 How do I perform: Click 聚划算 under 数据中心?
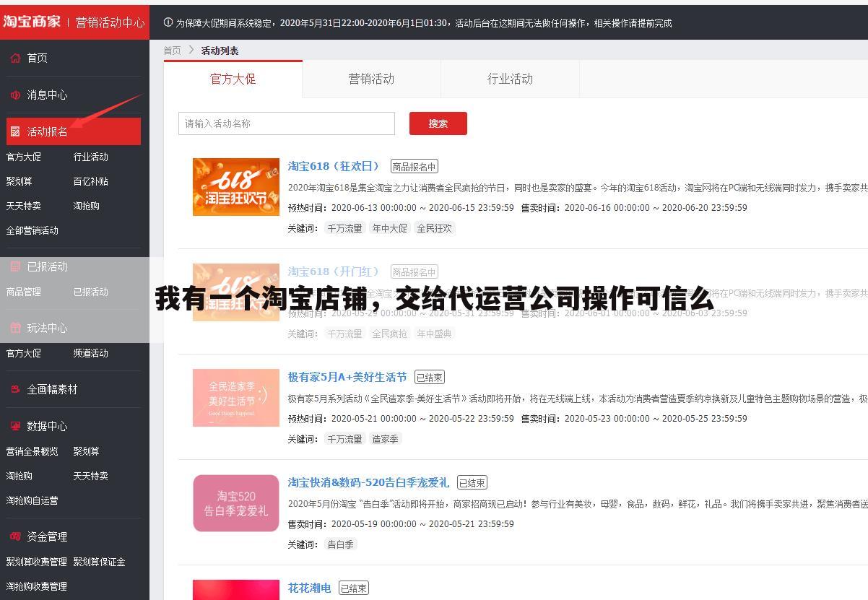point(86,451)
